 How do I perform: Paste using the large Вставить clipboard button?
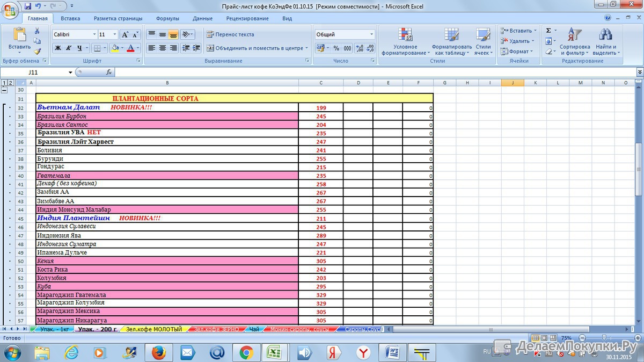tap(20, 40)
